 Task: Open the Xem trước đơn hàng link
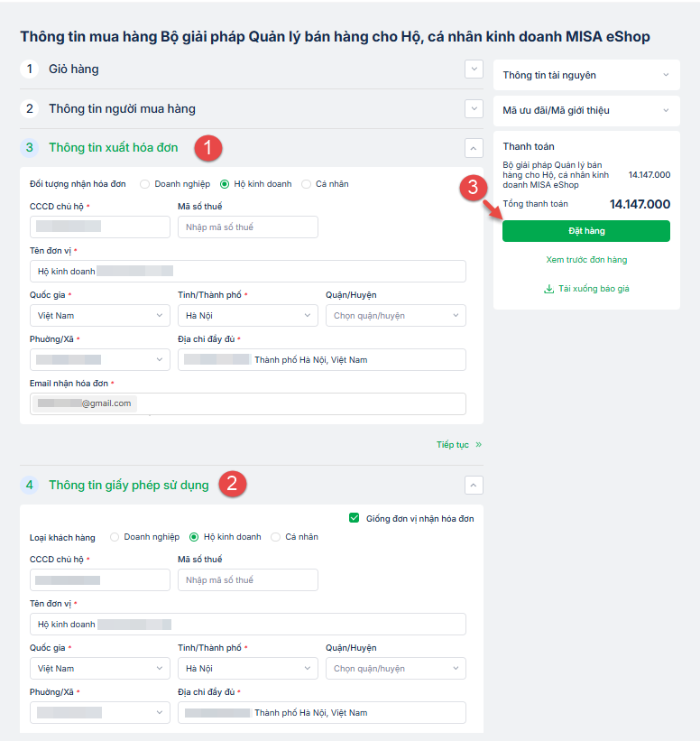coord(586,260)
